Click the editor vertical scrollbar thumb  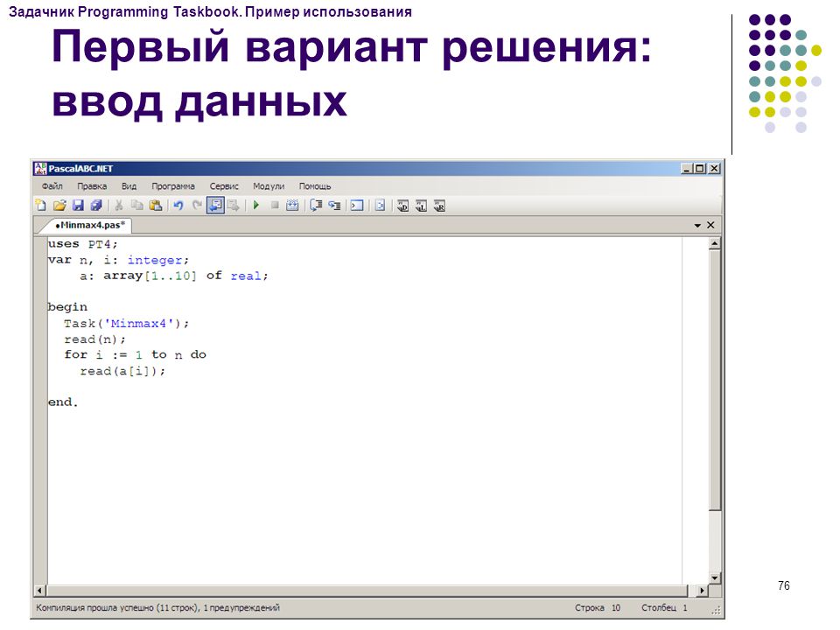[714, 379]
